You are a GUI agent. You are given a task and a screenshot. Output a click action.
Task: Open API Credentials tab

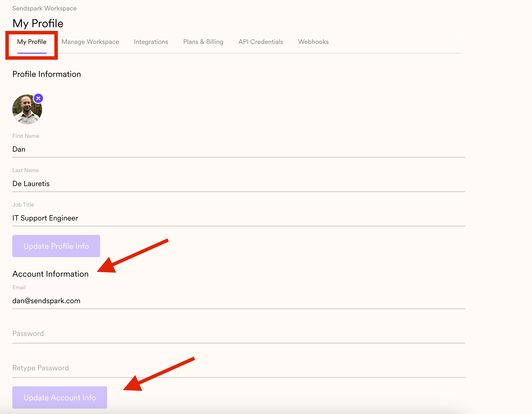(x=261, y=42)
